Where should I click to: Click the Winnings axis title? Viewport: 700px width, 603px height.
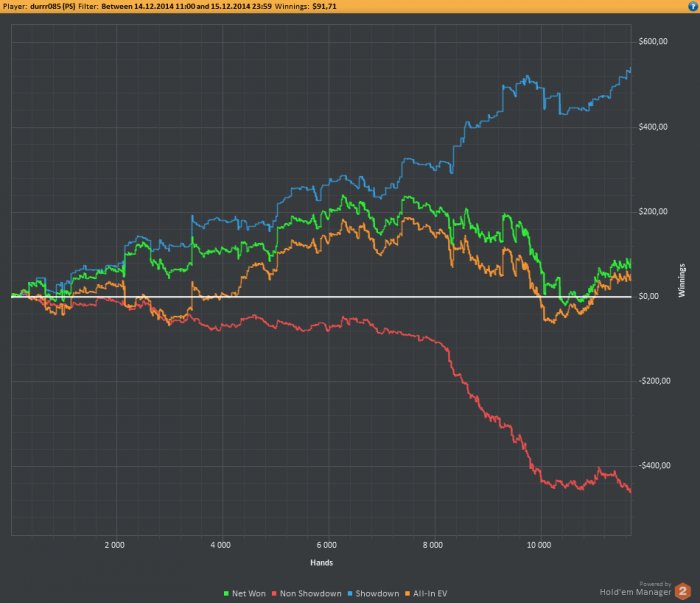pos(682,280)
